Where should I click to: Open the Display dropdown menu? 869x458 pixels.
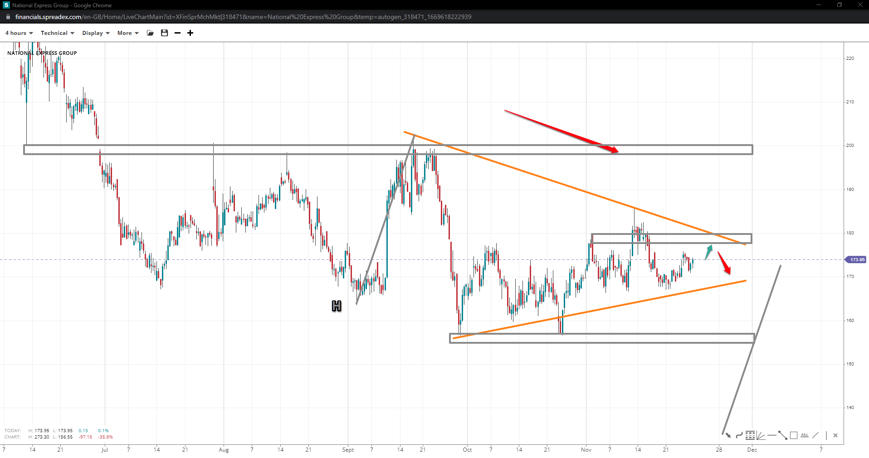[x=96, y=33]
